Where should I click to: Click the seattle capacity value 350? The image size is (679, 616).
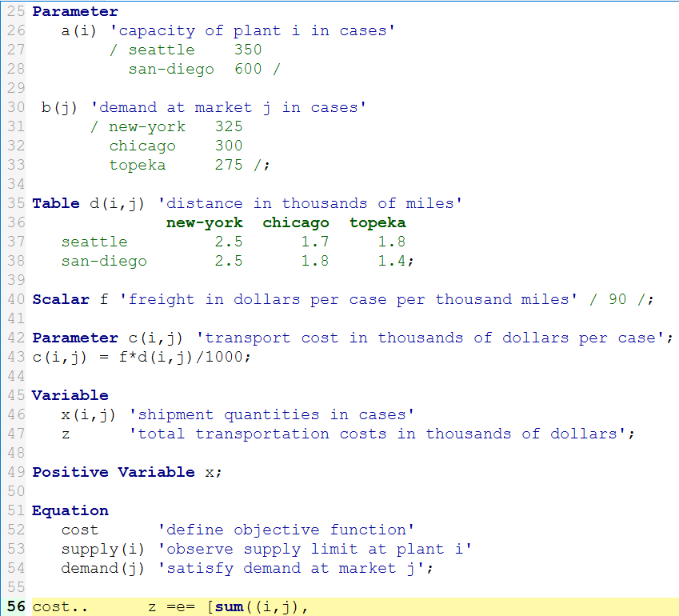tap(248, 50)
